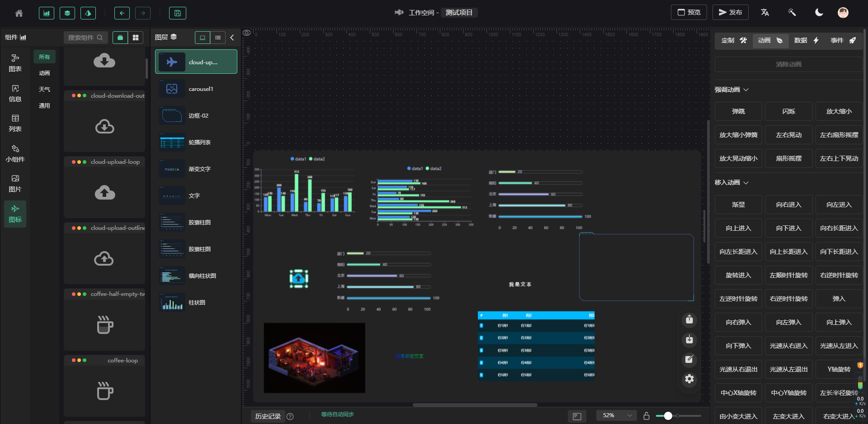Image resolution: width=868 pixels, height=424 pixels.
Task: Redo with the forward arrow icon
Action: (143, 13)
